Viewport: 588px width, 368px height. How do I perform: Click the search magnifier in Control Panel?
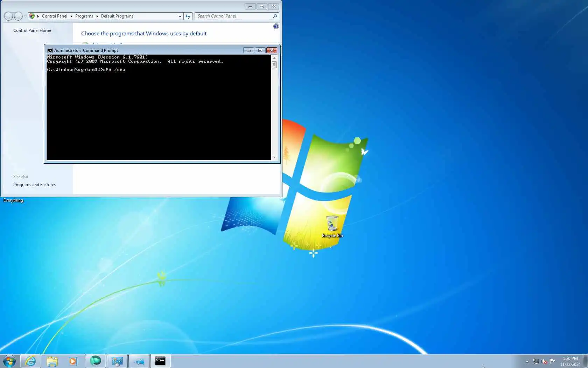click(275, 16)
